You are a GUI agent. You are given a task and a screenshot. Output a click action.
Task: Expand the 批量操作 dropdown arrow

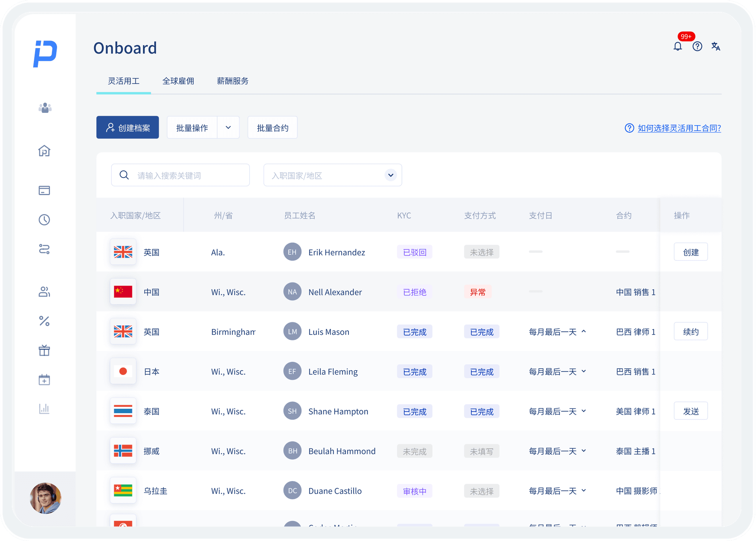(228, 127)
